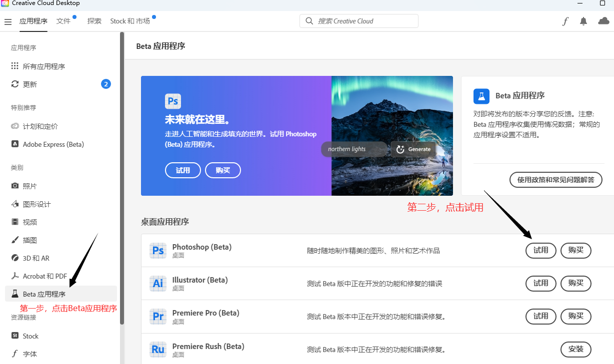This screenshot has height=364, width=614.
Task: Click the Photoshop (Beta) Ps app icon
Action: (x=158, y=251)
